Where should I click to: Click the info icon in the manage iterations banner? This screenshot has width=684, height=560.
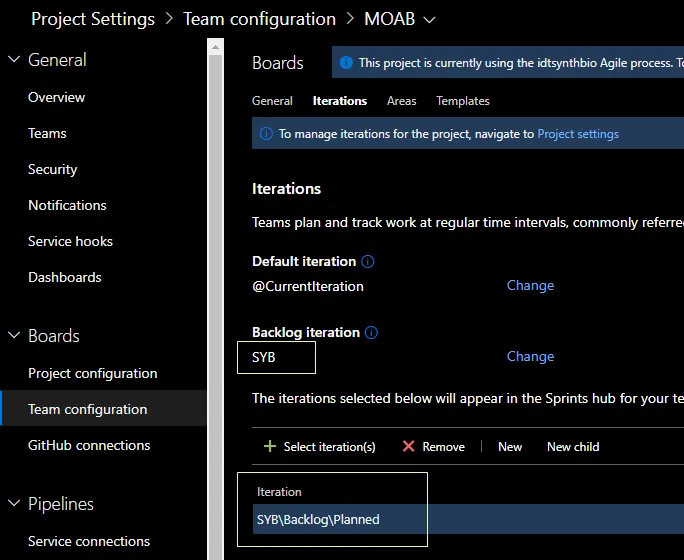[x=266, y=134]
